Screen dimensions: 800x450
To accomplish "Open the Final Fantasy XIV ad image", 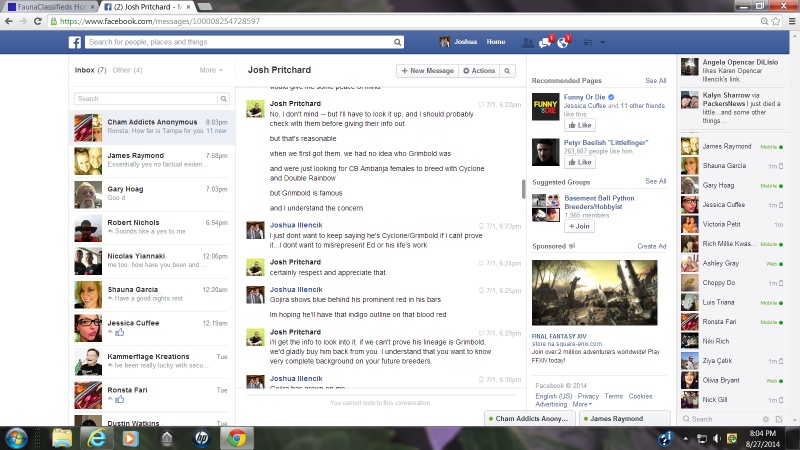I will [594, 293].
